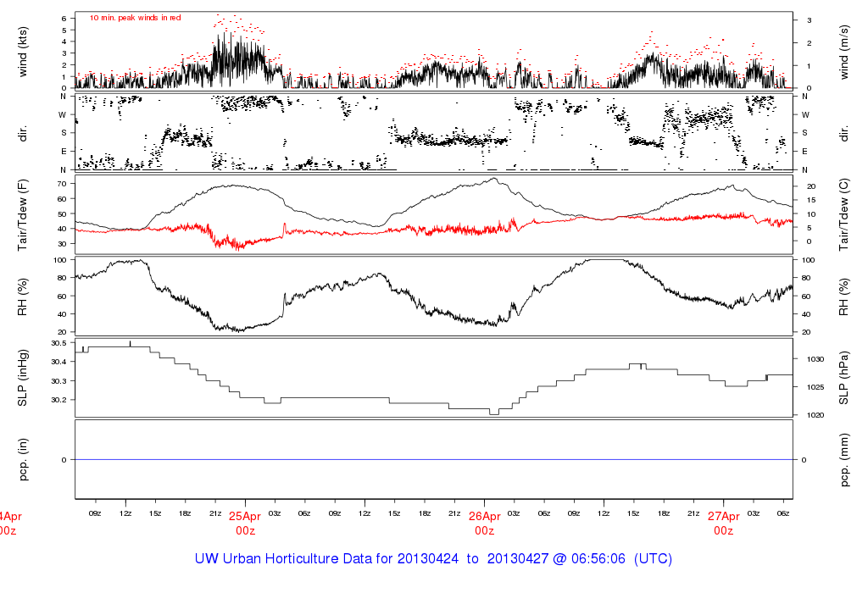Click the blue zero precipitation line

[x=434, y=460]
